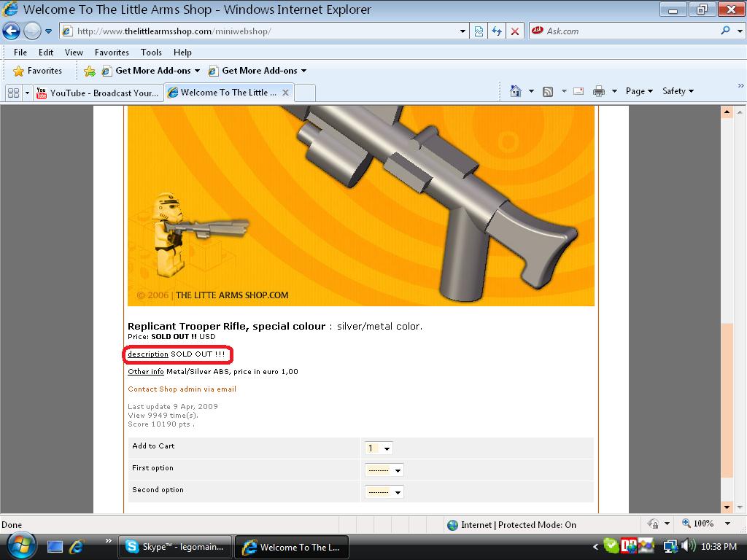Open the zoom level 100% dropdown
The image size is (747, 560).
[x=727, y=524]
